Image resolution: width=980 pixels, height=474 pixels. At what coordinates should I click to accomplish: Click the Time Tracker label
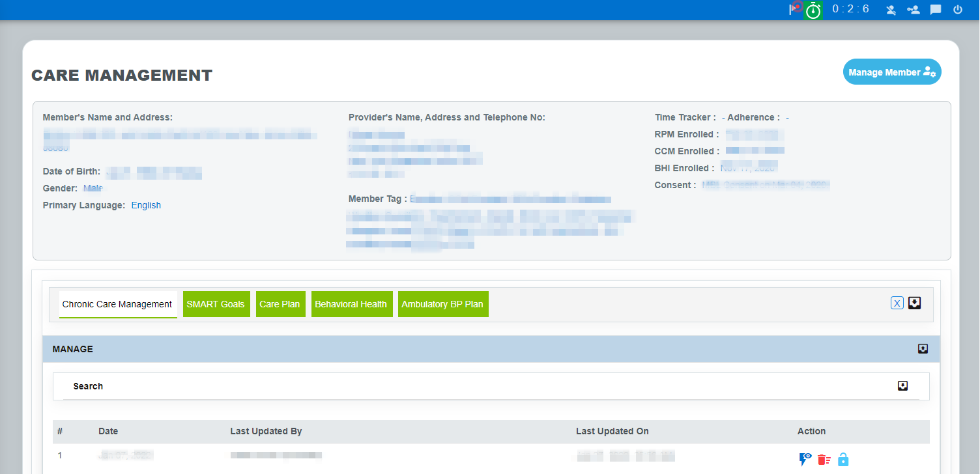pyautogui.click(x=685, y=117)
